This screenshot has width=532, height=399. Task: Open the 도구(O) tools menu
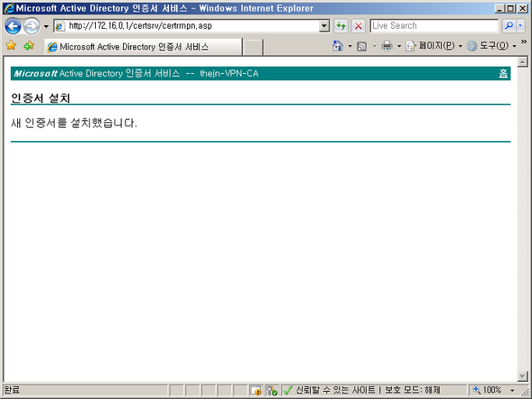point(491,46)
